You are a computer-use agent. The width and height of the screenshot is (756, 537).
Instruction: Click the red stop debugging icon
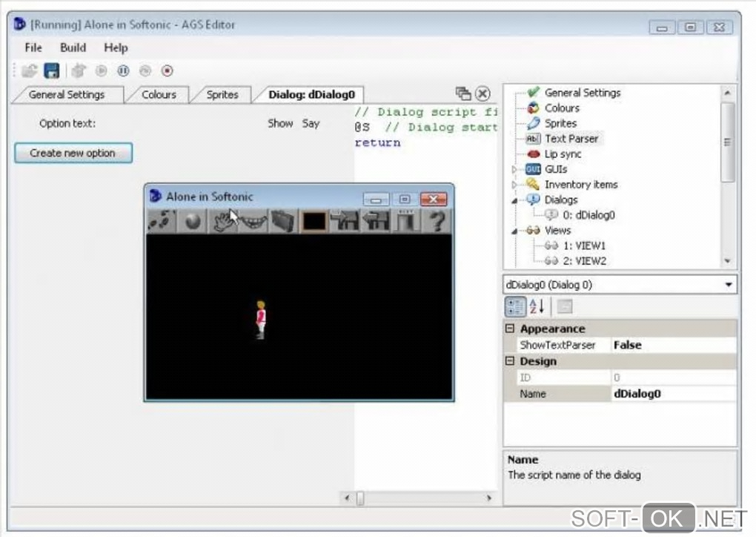click(168, 71)
